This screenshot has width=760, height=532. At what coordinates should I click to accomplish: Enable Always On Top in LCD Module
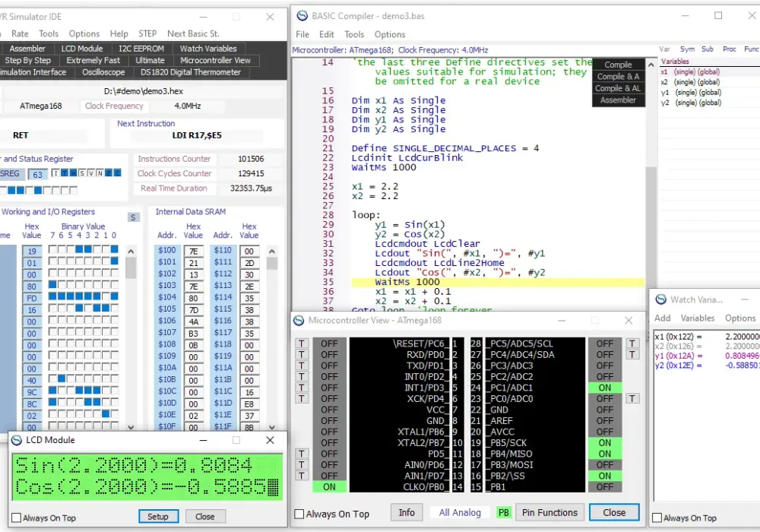tap(16, 518)
